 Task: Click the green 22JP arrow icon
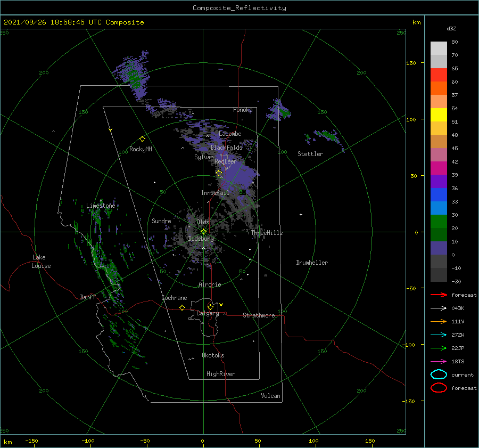439,348
